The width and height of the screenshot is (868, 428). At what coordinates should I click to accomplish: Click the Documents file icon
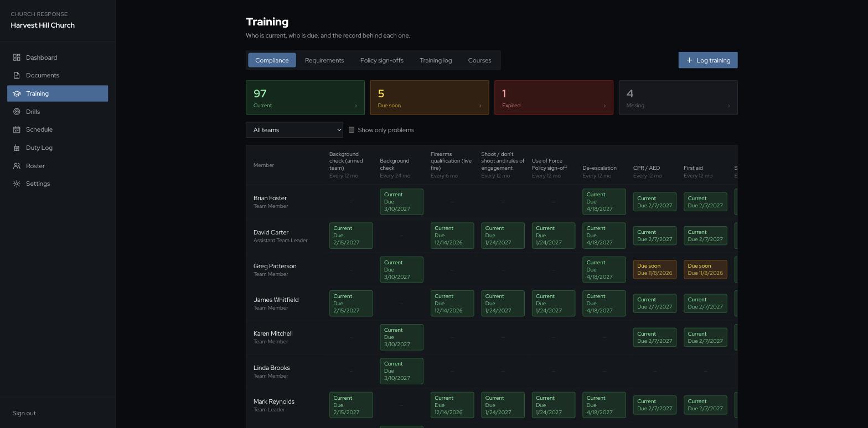click(17, 75)
